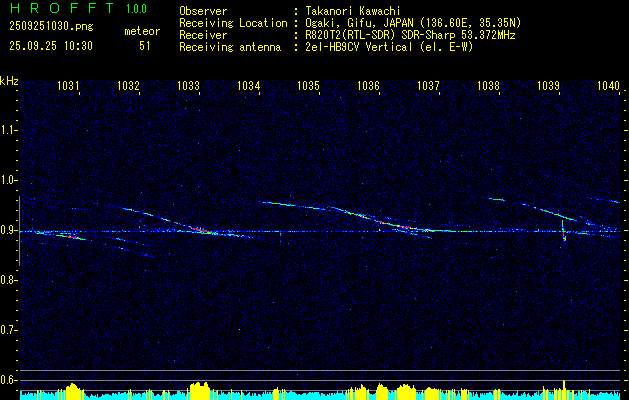
Task: Click the "Receiving Location" label
Action: click(233, 23)
